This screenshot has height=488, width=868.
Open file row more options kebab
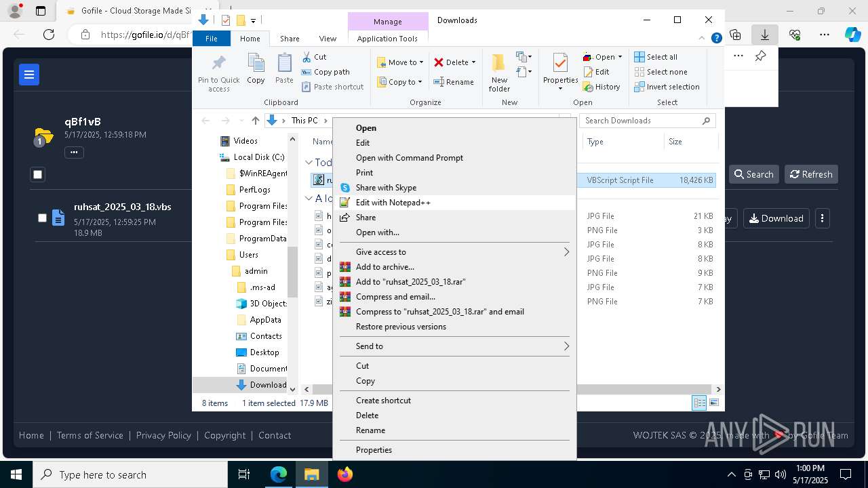point(822,218)
